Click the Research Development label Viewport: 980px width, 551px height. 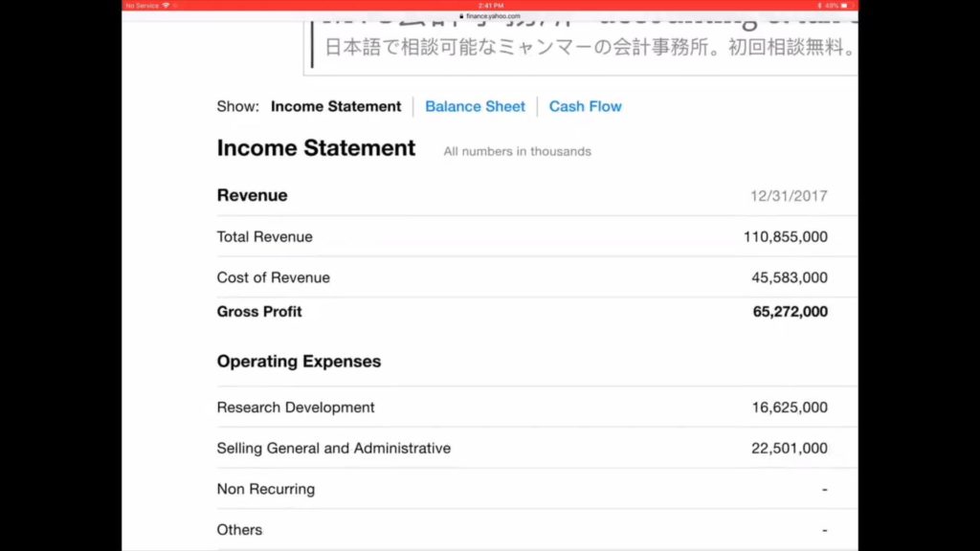click(x=296, y=408)
